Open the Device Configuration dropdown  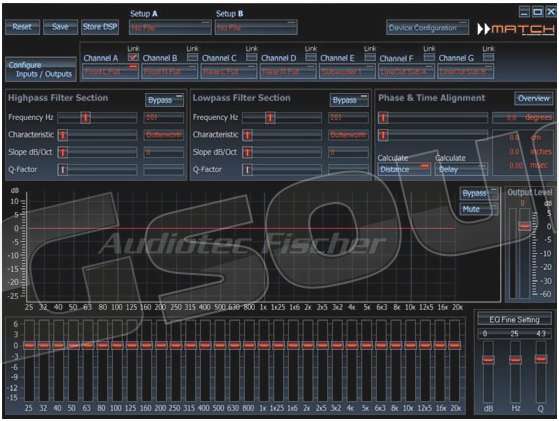tap(427, 28)
